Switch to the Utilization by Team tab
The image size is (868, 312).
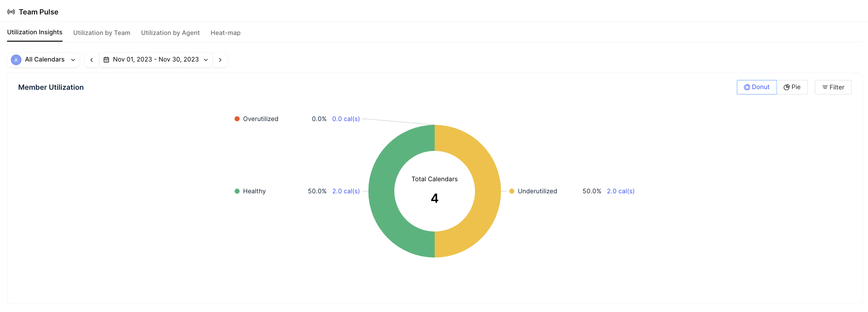102,33
